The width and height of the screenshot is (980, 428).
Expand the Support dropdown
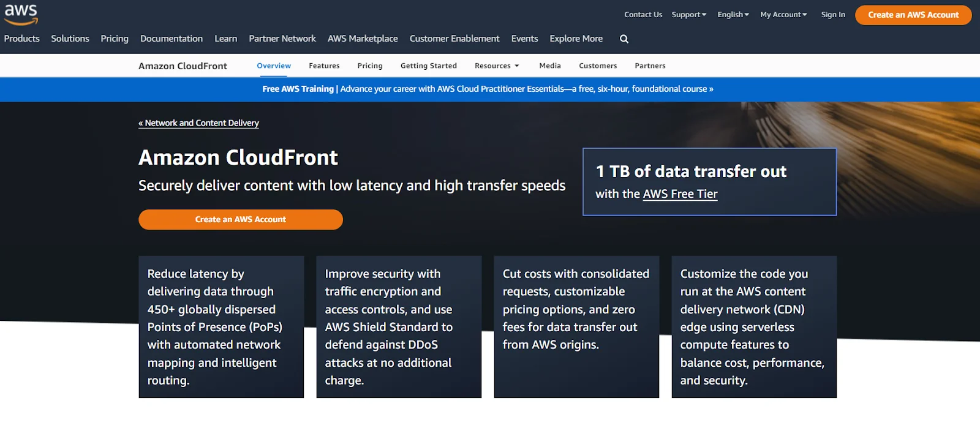click(x=688, y=15)
